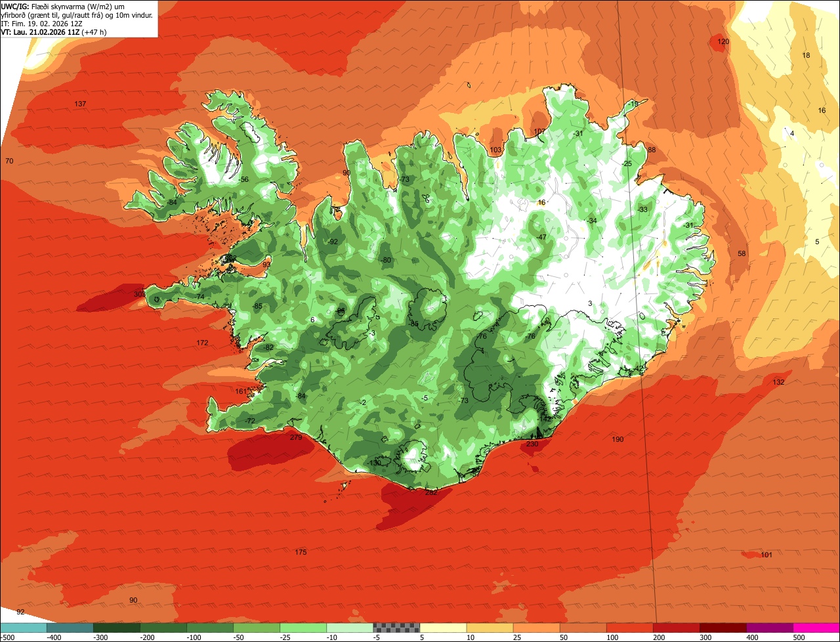This screenshot has height=642, width=840.
Task: Click the '58' value east of Iceland
Action: pyautogui.click(x=742, y=253)
